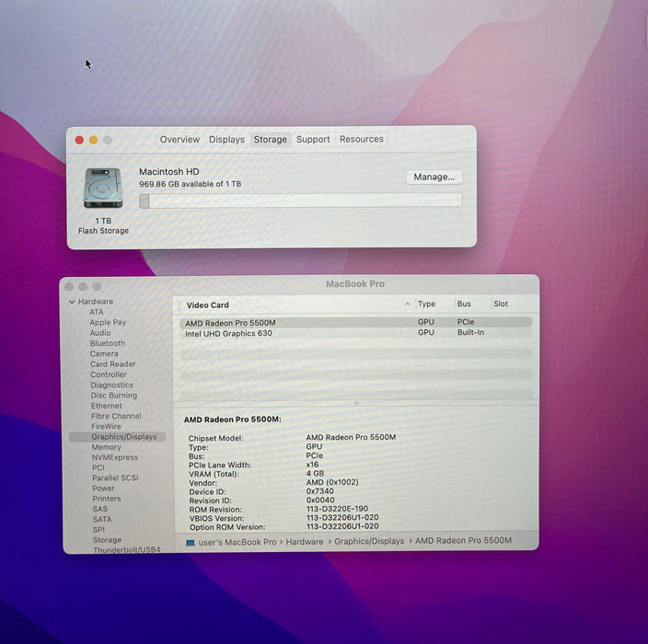Open the Overview tab
This screenshot has width=648, height=644.
(x=179, y=140)
